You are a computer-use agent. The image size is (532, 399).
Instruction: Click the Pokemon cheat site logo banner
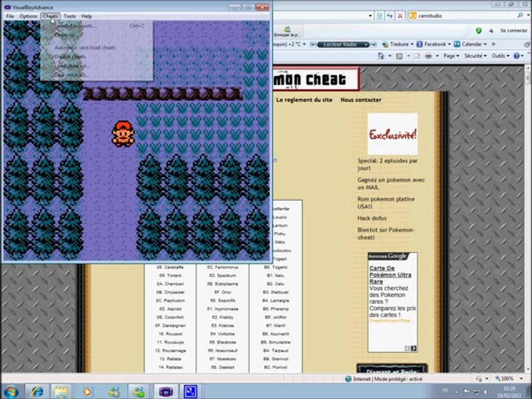(x=315, y=79)
